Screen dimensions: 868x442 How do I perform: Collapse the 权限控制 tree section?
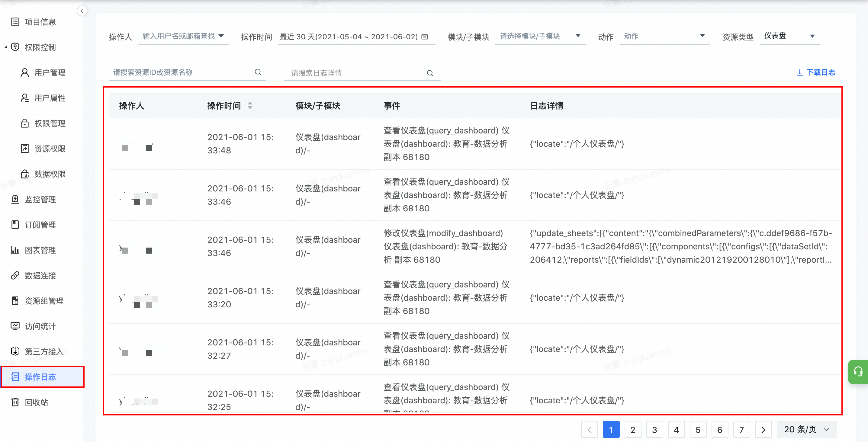(6, 47)
